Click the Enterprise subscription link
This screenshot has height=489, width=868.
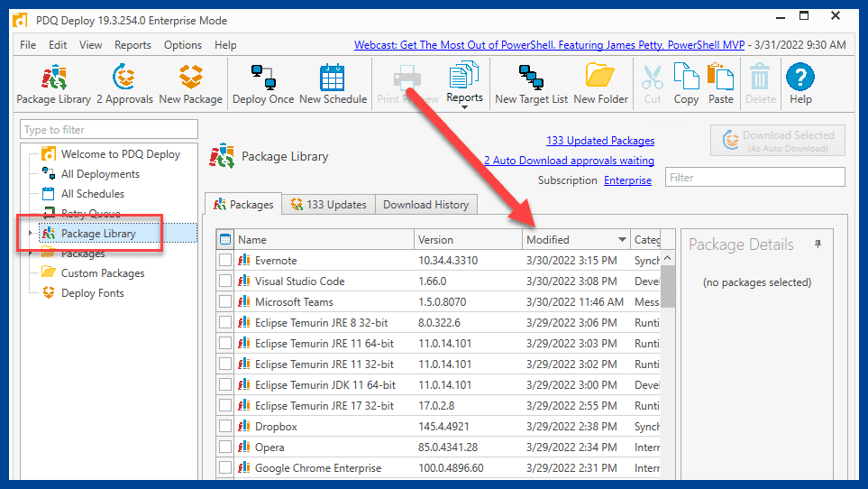(x=627, y=180)
